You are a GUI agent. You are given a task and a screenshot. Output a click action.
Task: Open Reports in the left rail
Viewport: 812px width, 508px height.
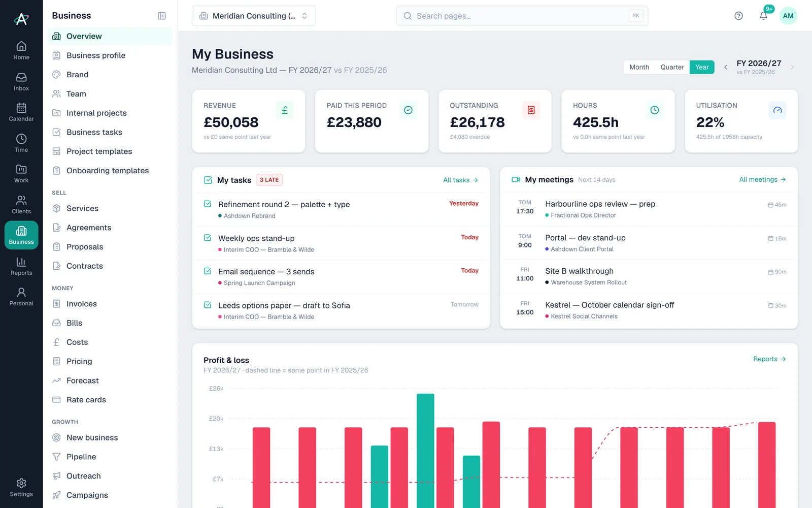point(21,266)
